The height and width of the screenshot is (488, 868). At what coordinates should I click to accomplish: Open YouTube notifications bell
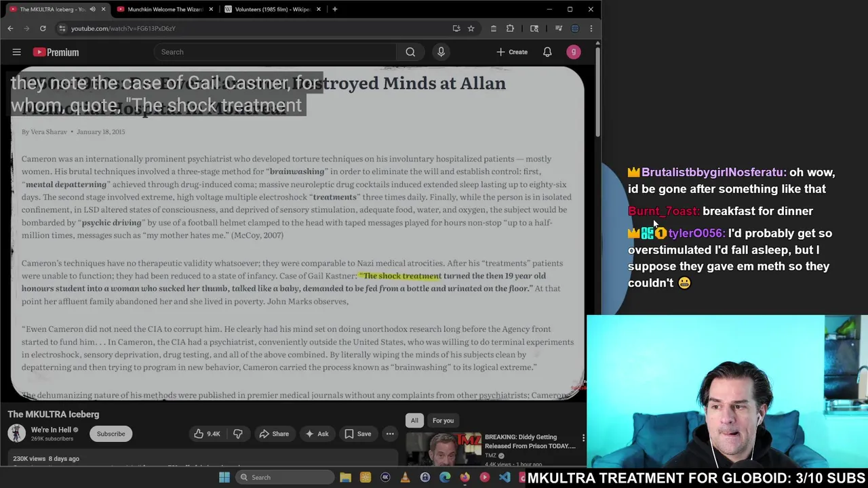click(547, 52)
